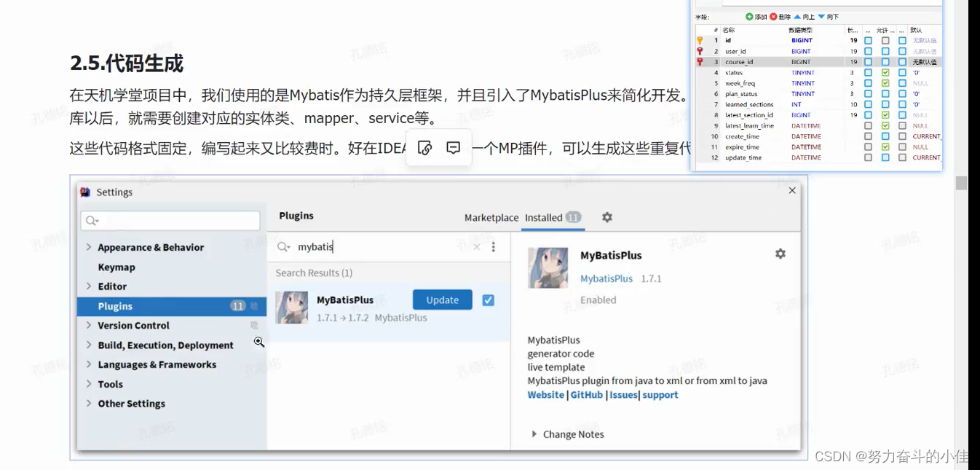Click the yellow primary key icon of id row
This screenshot has width=980, height=470.
coord(700,41)
